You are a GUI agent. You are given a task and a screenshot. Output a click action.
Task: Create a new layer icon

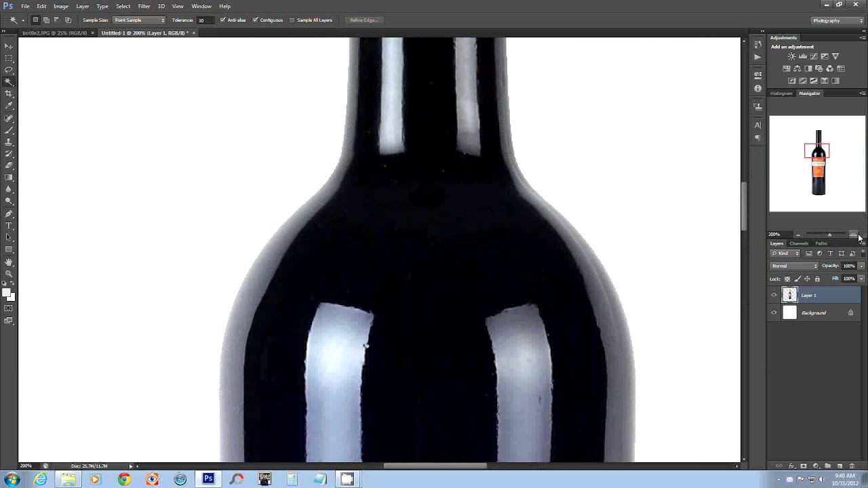click(840, 466)
